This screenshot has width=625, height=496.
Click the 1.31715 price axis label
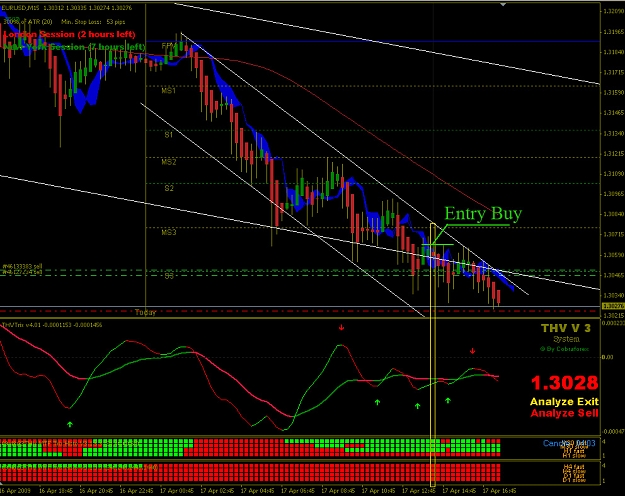[x=613, y=72]
